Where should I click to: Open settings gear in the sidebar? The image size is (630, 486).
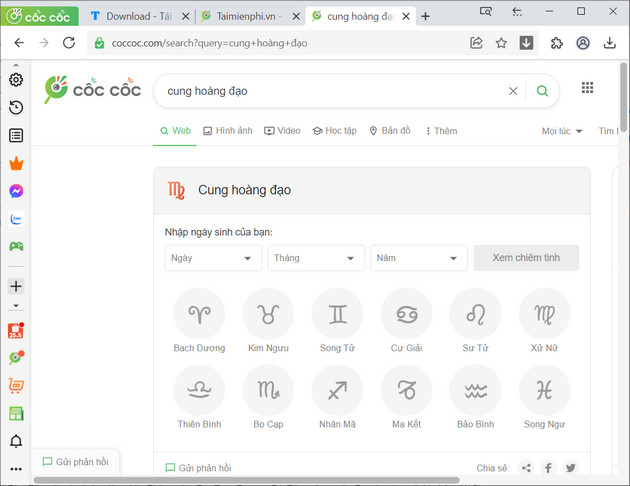tap(16, 80)
